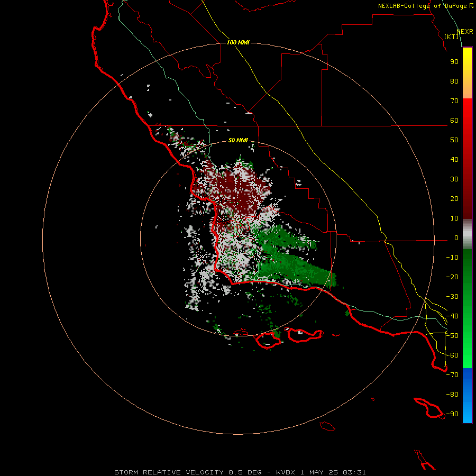Image resolution: width=476 pixels, height=476 pixels.
Task: Click the 10 value on velocity scale
Action: coord(454,218)
